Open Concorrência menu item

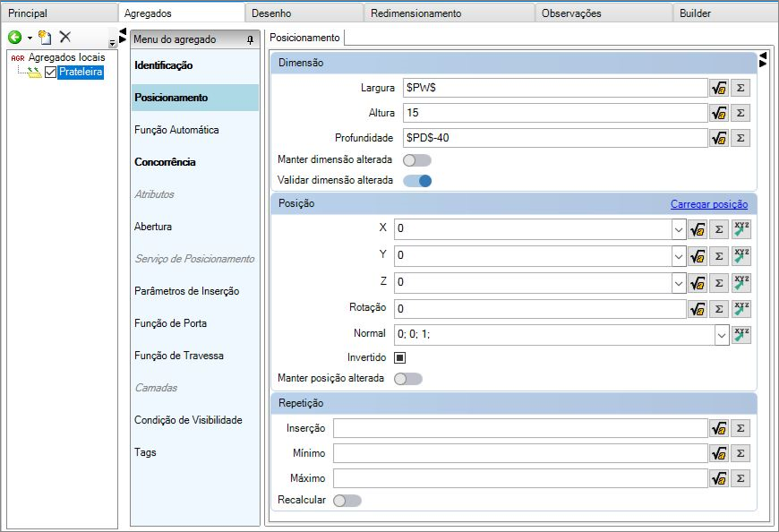[195, 162]
